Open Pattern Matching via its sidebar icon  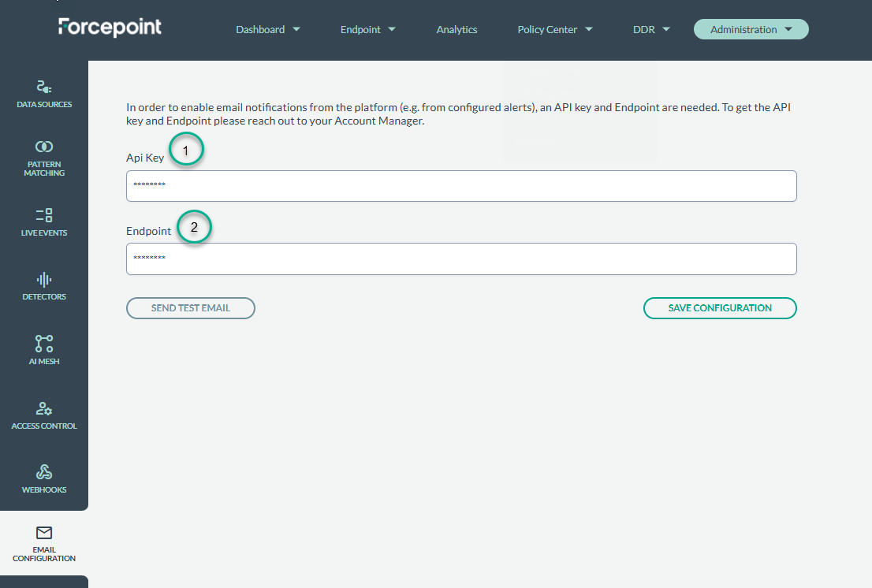[44, 147]
